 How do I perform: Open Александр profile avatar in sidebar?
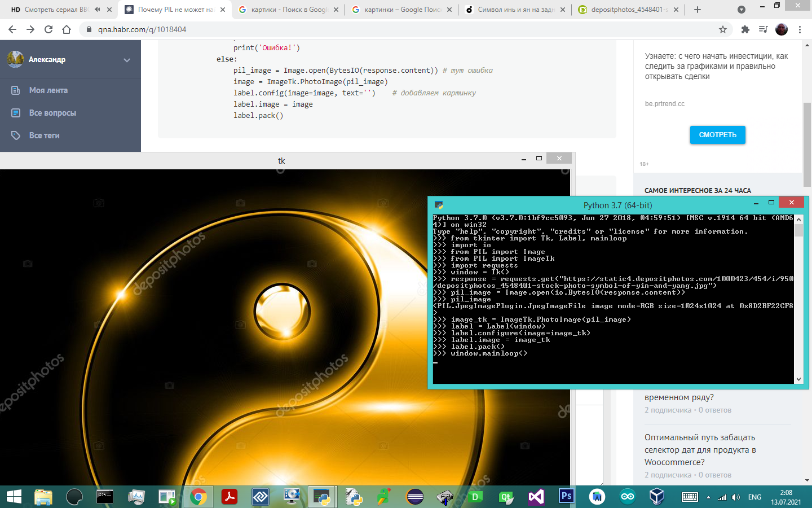(15, 59)
